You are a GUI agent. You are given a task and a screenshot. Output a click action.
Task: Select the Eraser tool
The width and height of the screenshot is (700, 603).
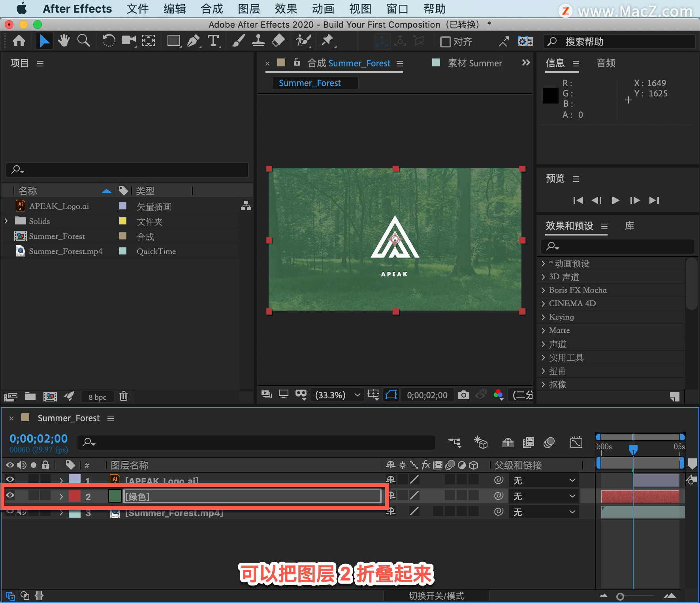tap(278, 41)
